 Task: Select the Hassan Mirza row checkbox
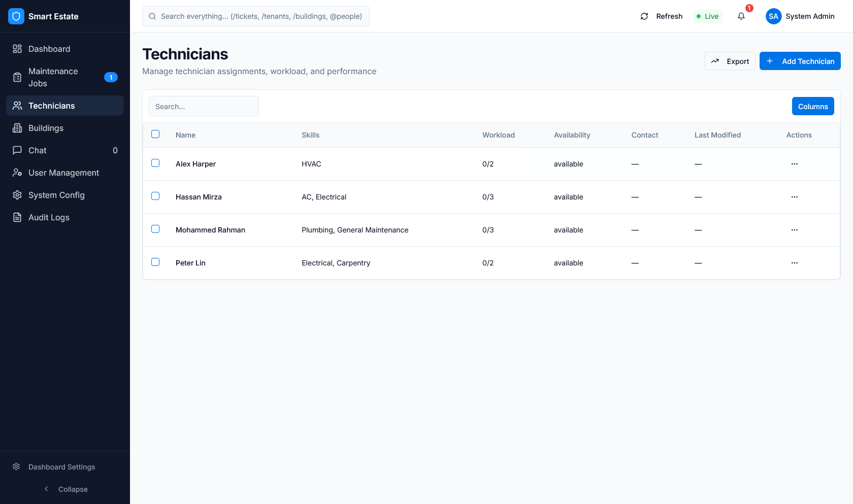pyautogui.click(x=155, y=196)
